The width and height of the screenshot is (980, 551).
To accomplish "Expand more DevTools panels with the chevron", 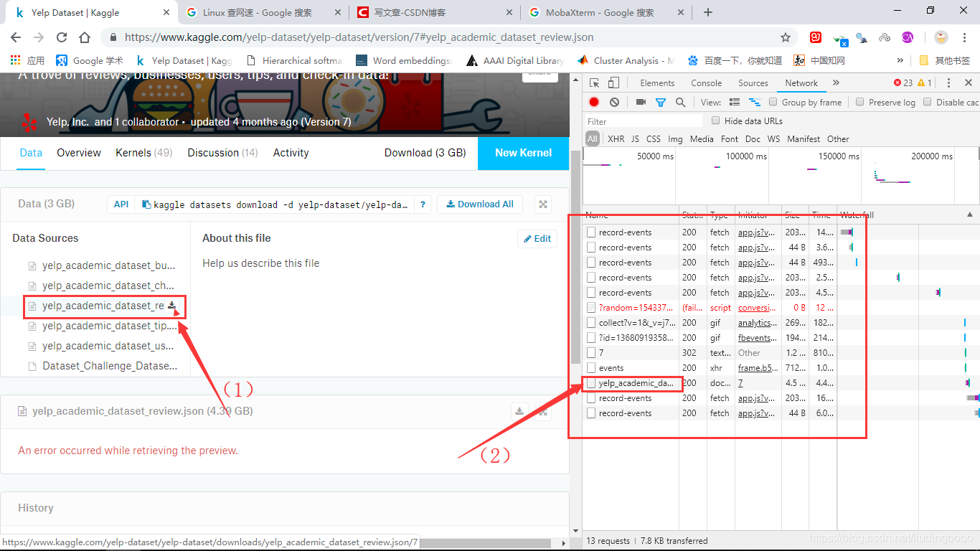I will 836,83.
